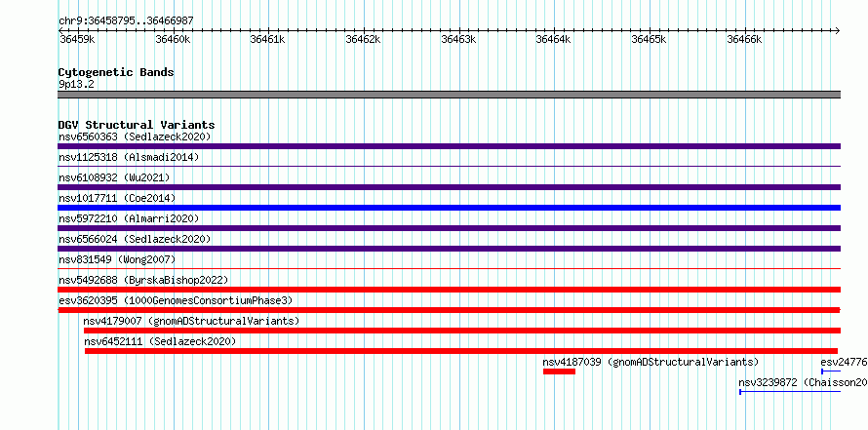Viewport: 868px width, 430px height.
Task: Click the nsv6560363 (Sedlazeck2020) label
Action: click(135, 137)
